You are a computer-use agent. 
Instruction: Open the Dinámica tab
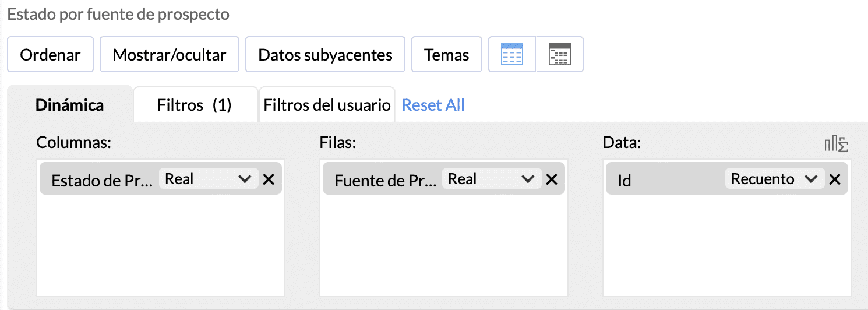(x=70, y=105)
